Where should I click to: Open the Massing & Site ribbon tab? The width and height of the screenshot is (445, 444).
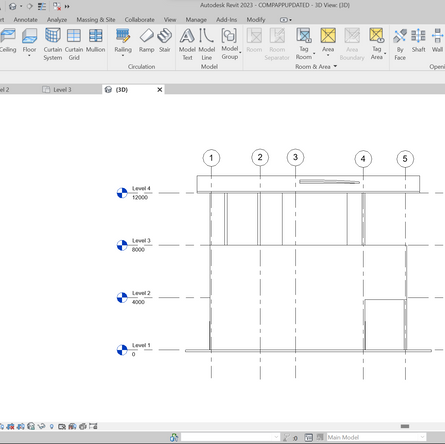pos(96,20)
